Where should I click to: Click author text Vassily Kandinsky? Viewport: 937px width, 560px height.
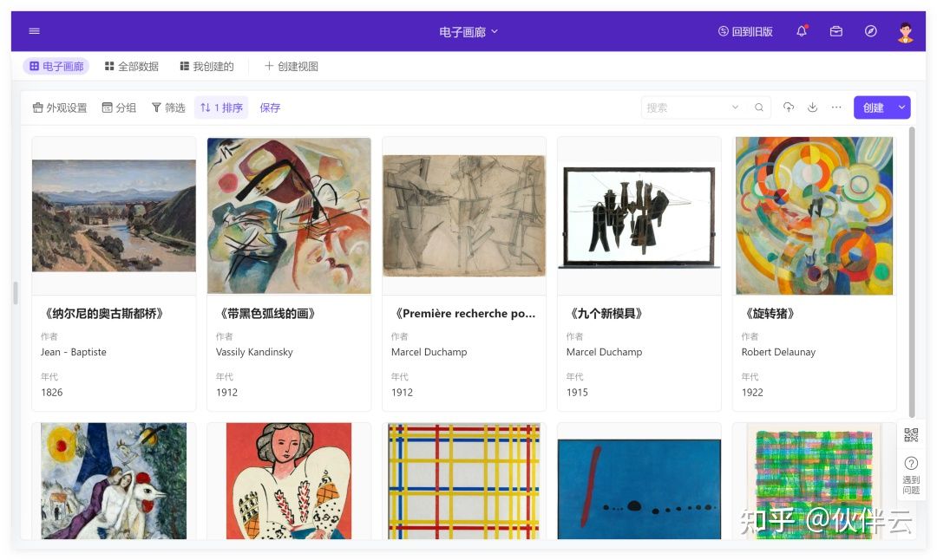pyautogui.click(x=254, y=352)
